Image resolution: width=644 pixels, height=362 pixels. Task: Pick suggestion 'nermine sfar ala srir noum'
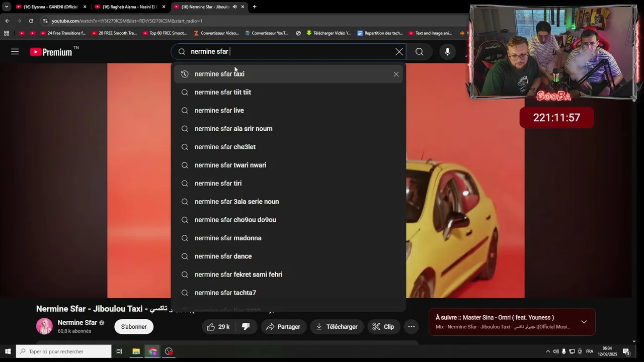(x=288, y=129)
